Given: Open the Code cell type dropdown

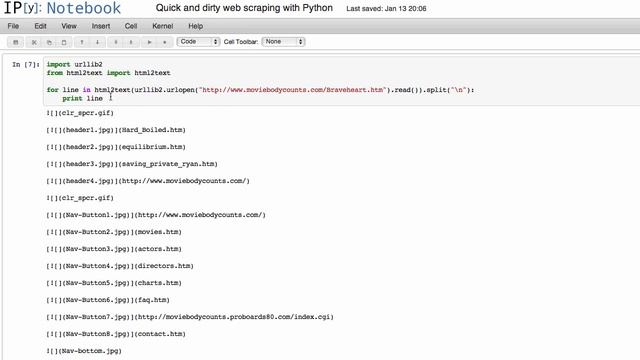Looking at the screenshot, I should (x=198, y=42).
